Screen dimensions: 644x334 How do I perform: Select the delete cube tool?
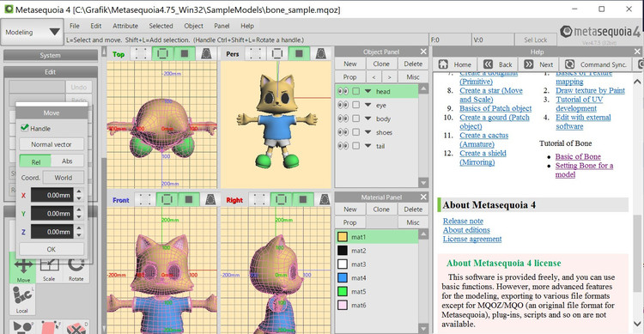(x=76, y=327)
